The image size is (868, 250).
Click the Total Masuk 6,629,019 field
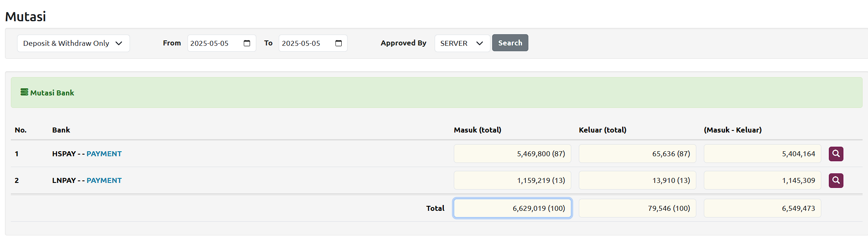512,208
